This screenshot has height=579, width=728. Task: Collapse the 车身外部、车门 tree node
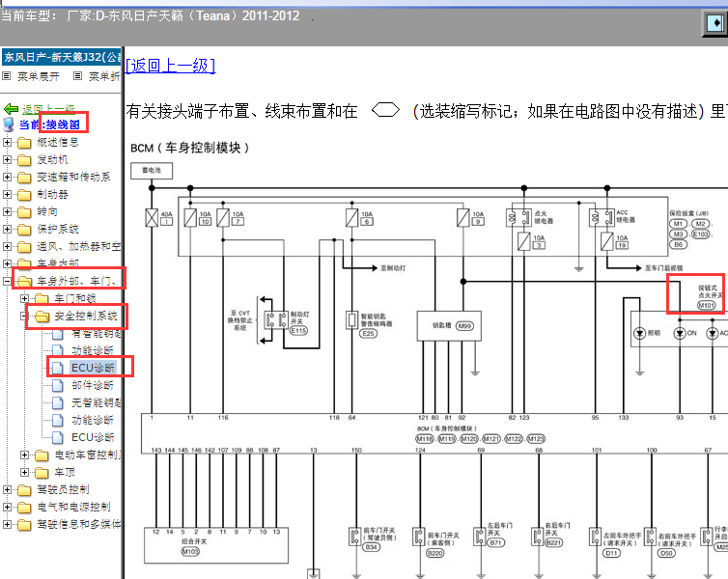(7, 281)
